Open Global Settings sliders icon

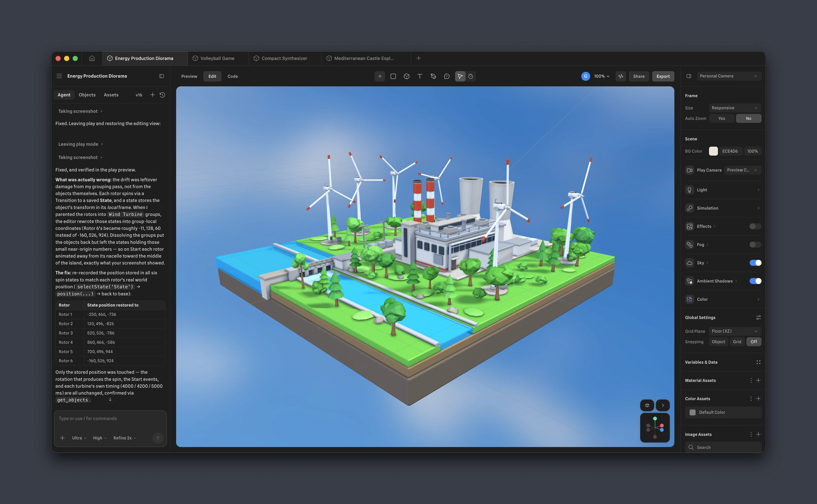[758, 318]
